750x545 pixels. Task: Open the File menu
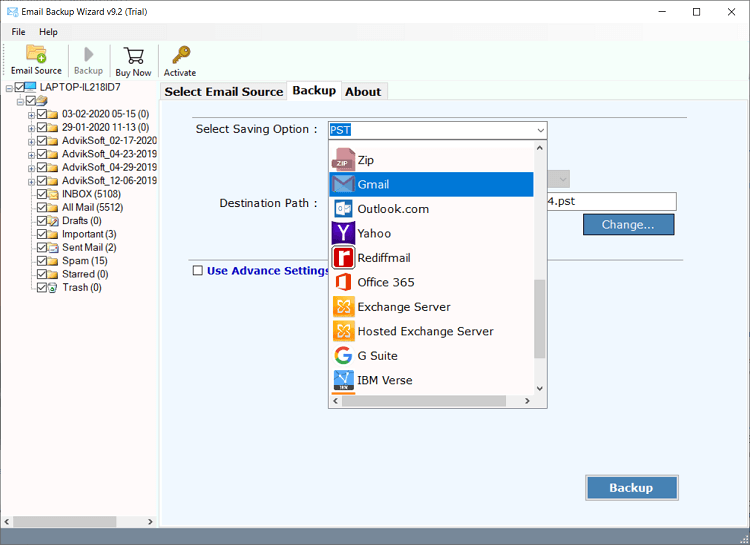point(18,32)
